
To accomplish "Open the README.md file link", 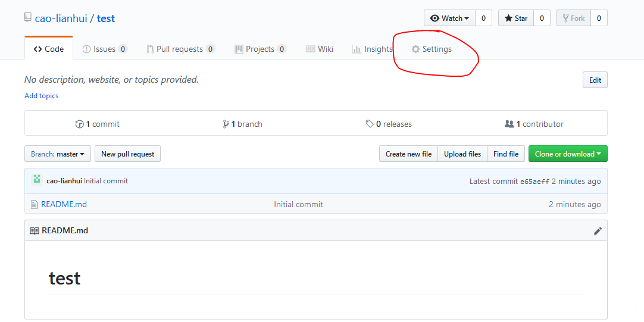I will tap(64, 204).
